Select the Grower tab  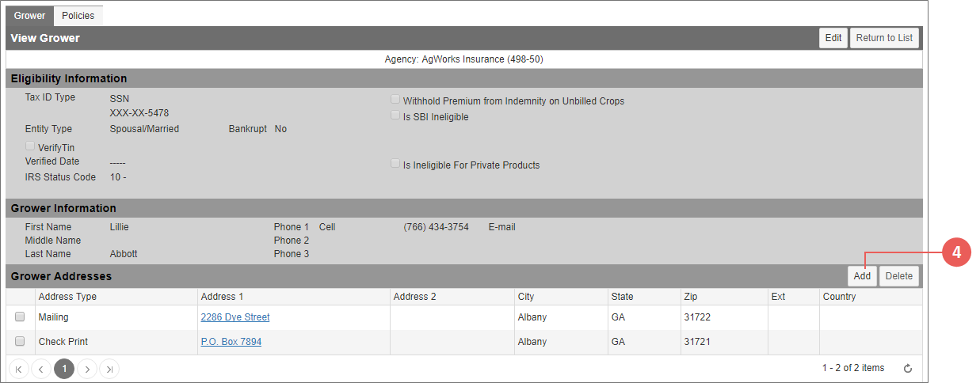[x=30, y=16]
